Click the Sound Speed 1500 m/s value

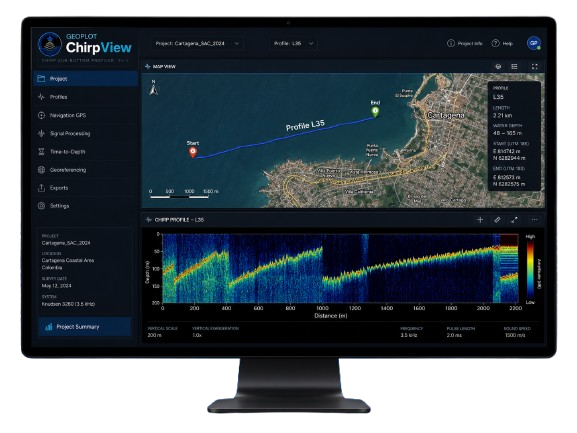[516, 335]
